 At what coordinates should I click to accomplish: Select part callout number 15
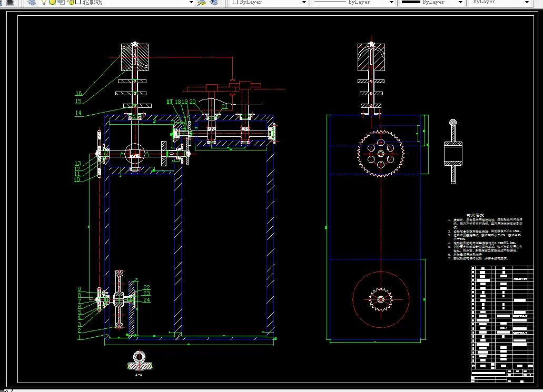78,101
